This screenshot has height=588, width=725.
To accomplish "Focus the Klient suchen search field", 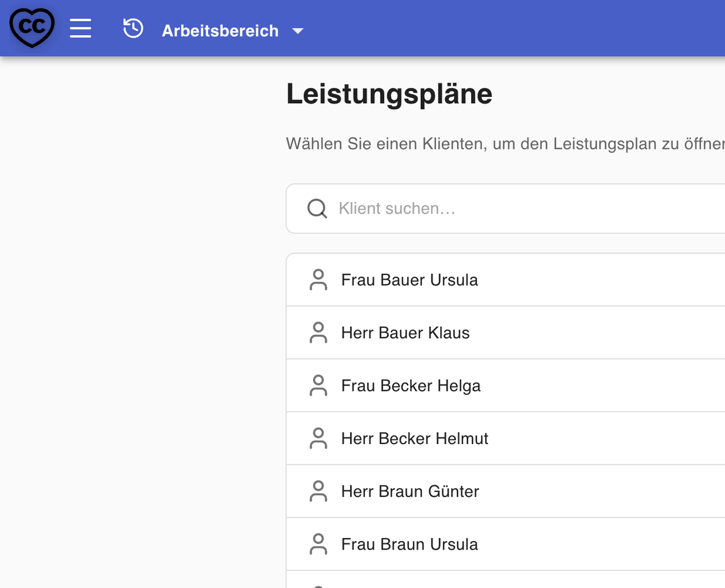I will pyautogui.click(x=506, y=208).
